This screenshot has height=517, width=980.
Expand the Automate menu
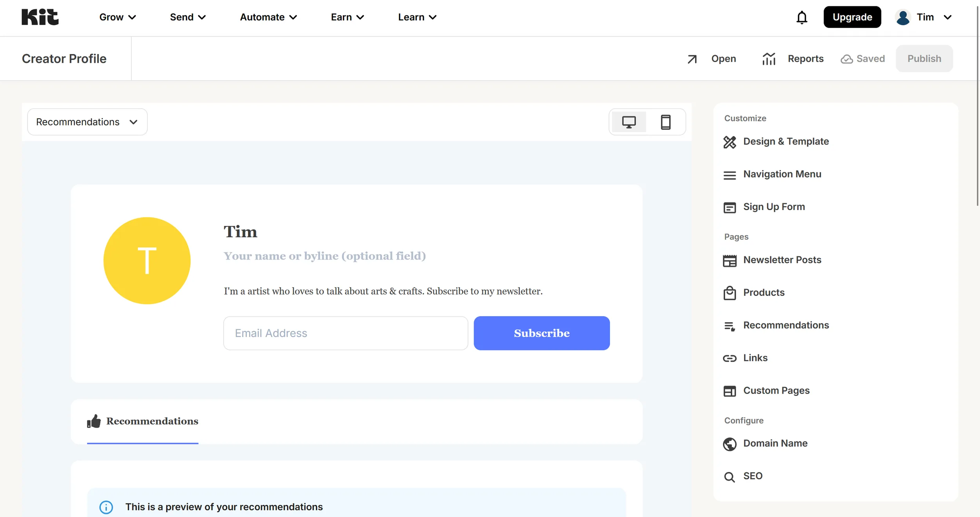coord(269,17)
